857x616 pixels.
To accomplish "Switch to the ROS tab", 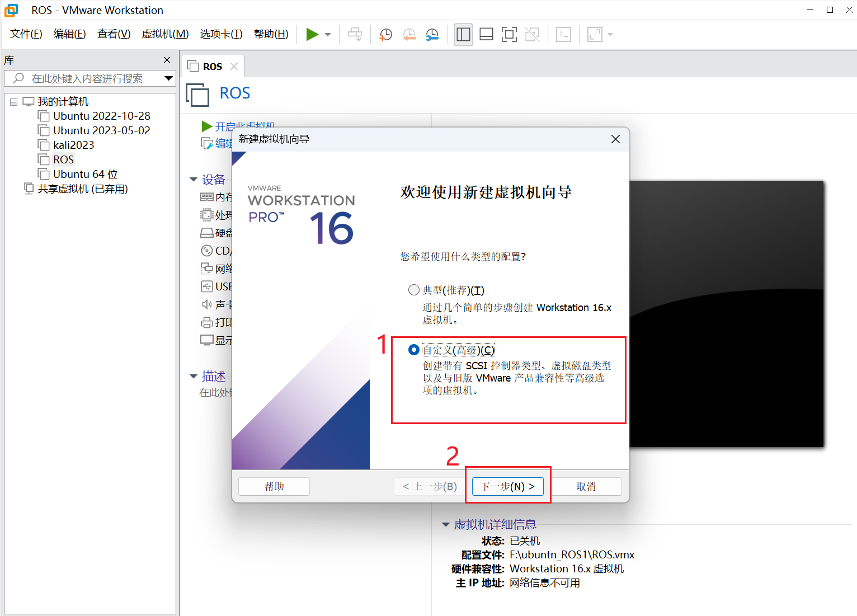I will click(212, 67).
